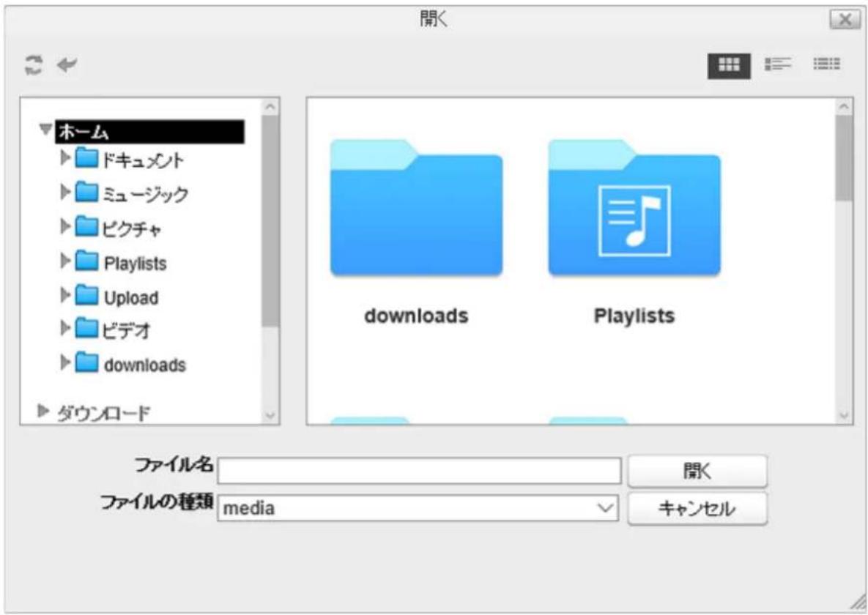Collapse the ホーム tree node
The height and width of the screenshot is (615, 868).
tap(45, 130)
